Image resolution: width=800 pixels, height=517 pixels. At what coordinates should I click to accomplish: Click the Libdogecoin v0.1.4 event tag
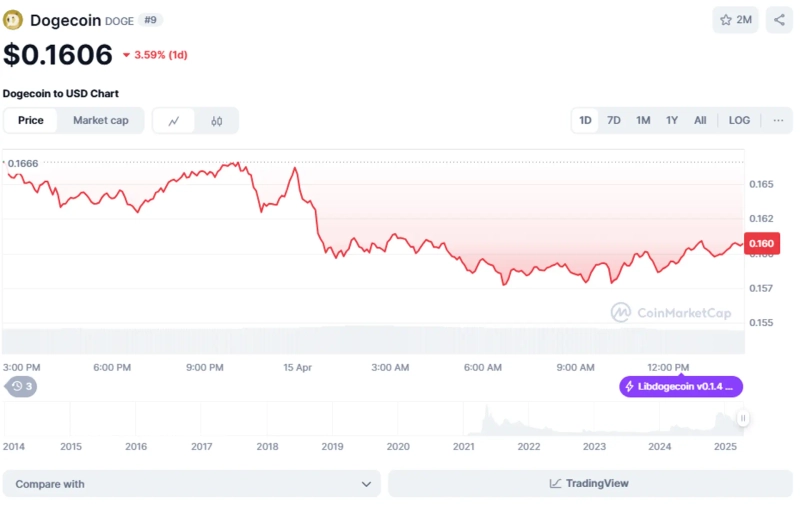pyautogui.click(x=682, y=386)
